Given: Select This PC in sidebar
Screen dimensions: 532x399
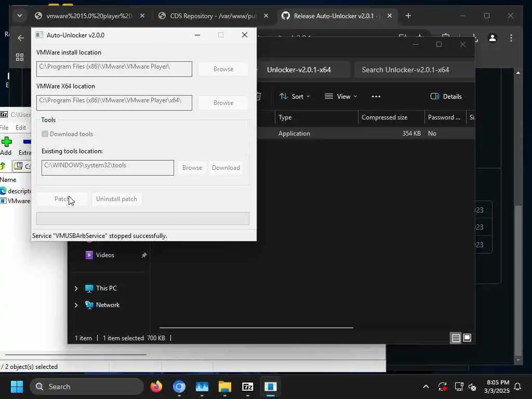Looking at the screenshot, I should click(106, 288).
